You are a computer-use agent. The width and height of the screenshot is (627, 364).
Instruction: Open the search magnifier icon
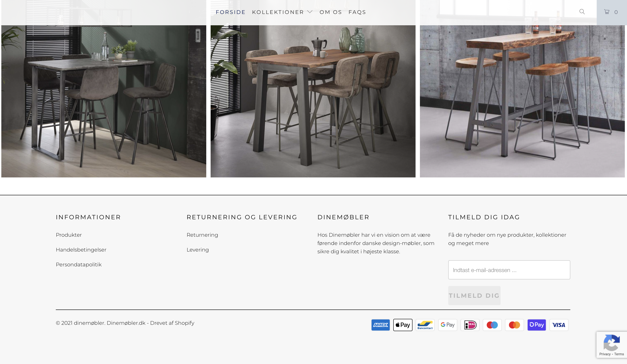point(582,12)
